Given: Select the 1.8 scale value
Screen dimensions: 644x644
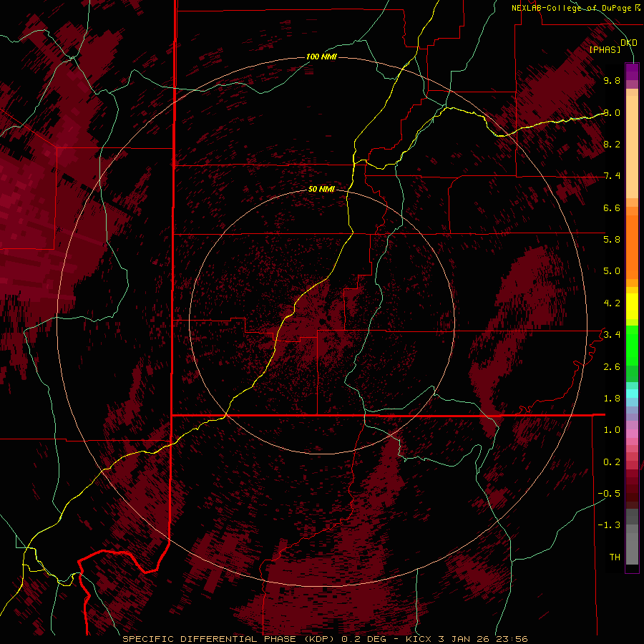Looking at the screenshot, I should tap(612, 399).
